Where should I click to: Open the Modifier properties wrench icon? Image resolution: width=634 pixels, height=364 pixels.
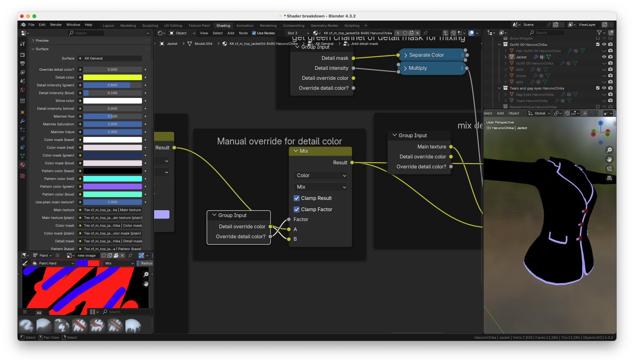[22, 121]
